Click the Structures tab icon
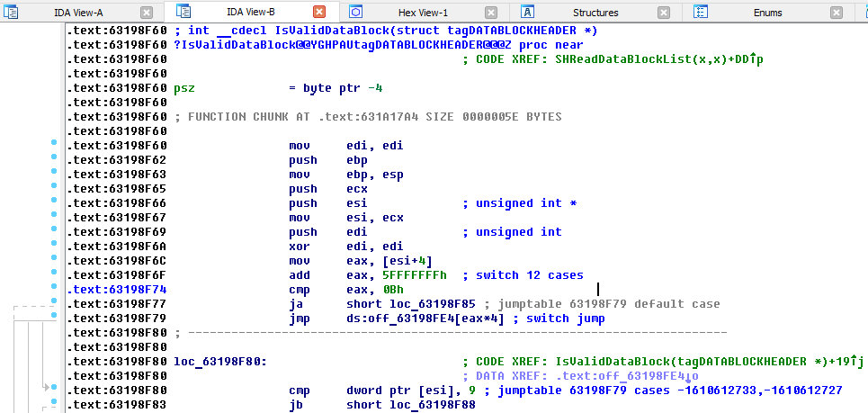Image resolution: width=868 pixels, height=413 pixels. [x=529, y=12]
